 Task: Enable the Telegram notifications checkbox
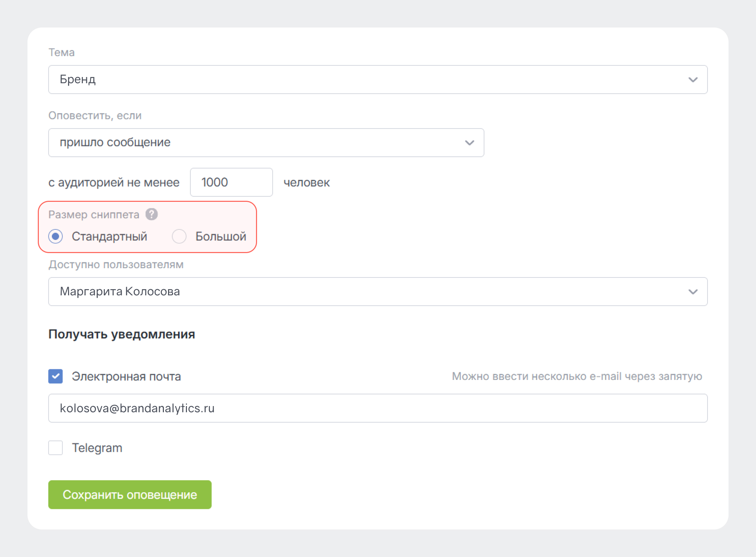click(56, 448)
